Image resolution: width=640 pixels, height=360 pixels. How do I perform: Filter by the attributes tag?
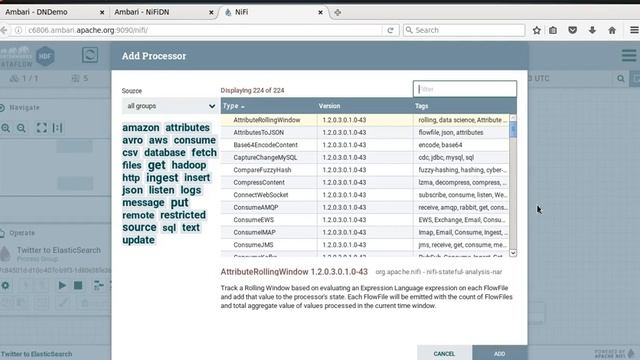187,128
